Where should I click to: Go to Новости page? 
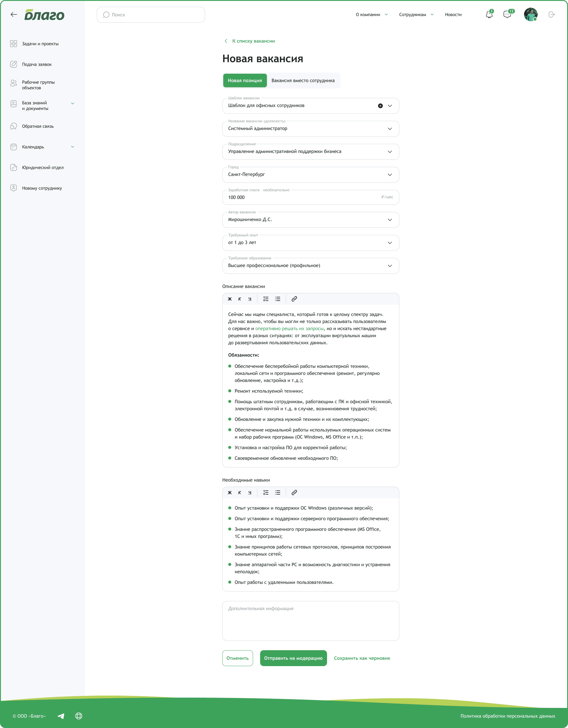453,15
